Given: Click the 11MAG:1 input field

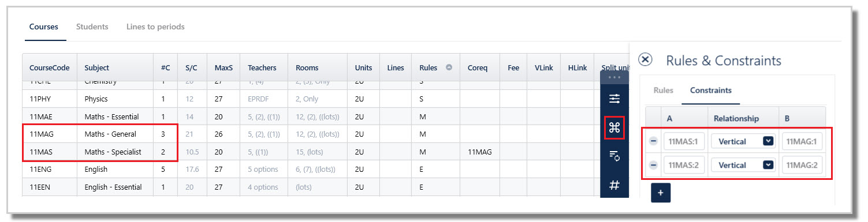Looking at the screenshot, I should [x=802, y=141].
